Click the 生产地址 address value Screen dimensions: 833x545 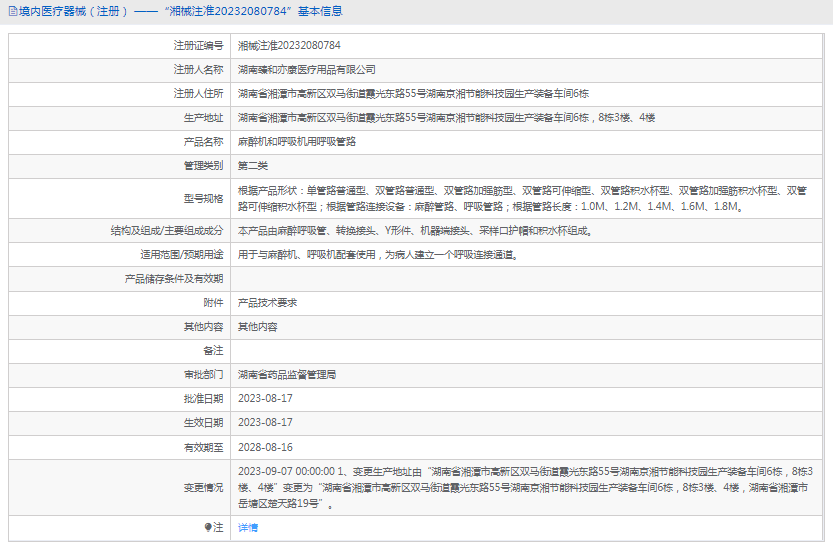click(446, 117)
